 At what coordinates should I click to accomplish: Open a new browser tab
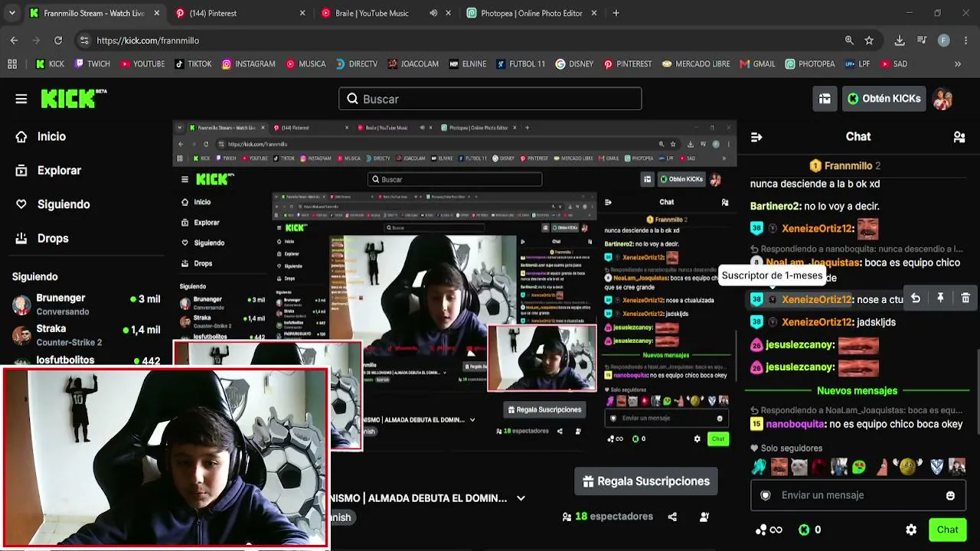pyautogui.click(x=616, y=13)
